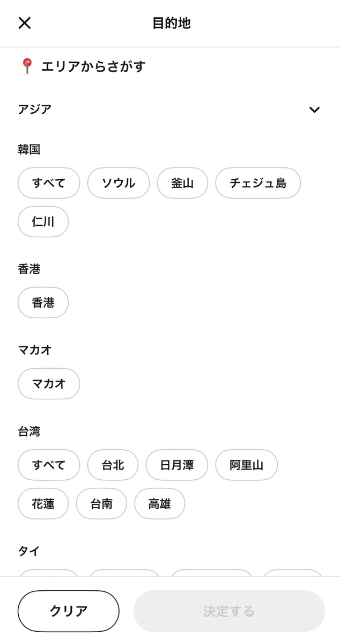The image size is (340, 644).
Task: Select 仁川 under Korea
Action: 43,222
